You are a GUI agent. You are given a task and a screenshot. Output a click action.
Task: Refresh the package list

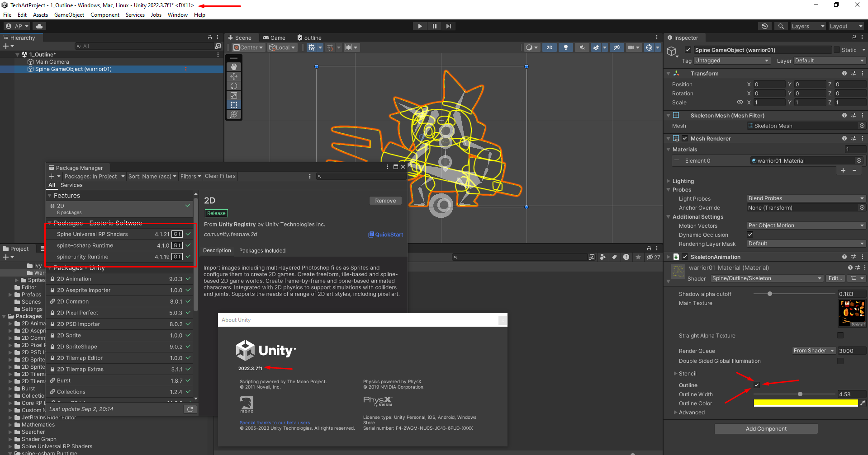click(x=190, y=409)
